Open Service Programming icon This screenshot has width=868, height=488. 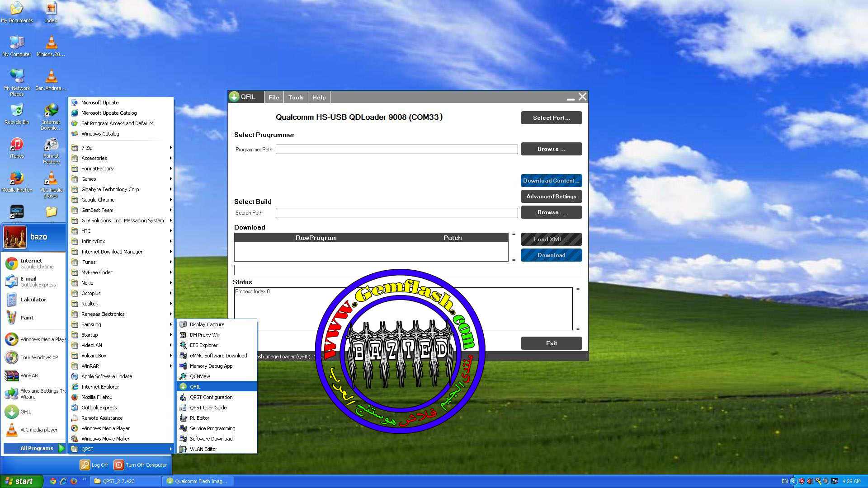click(183, 428)
